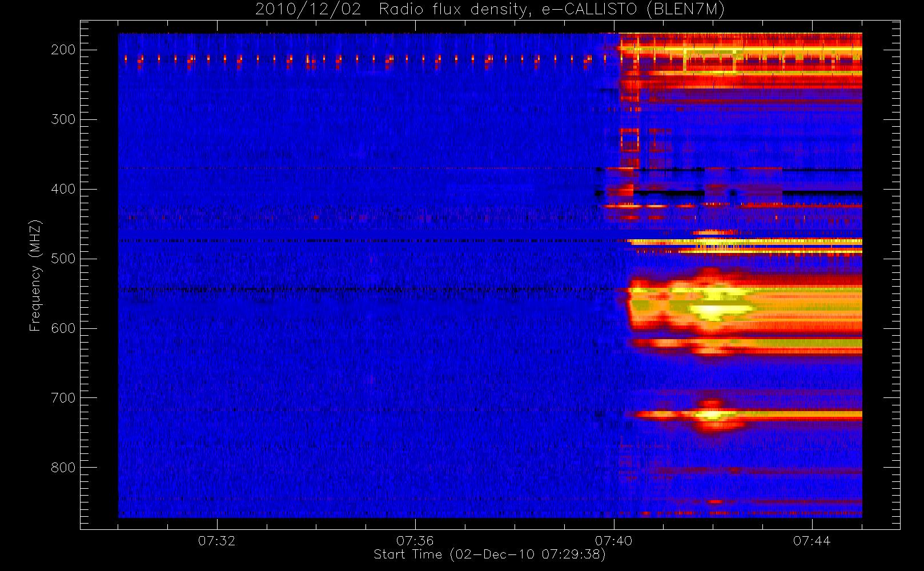Screen dimensions: 924x571
Task: Click the 07:32 time tick label
Action: point(217,541)
